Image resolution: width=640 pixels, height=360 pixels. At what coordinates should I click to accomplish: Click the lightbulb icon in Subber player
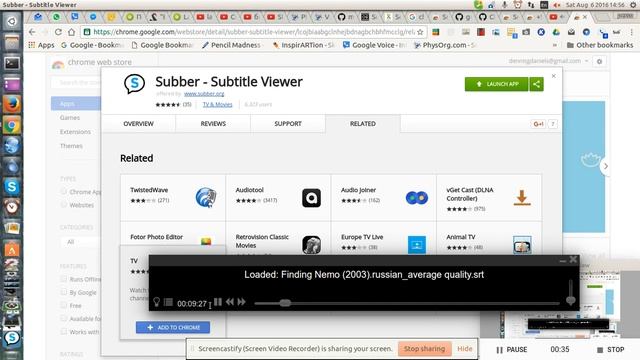coord(156,302)
